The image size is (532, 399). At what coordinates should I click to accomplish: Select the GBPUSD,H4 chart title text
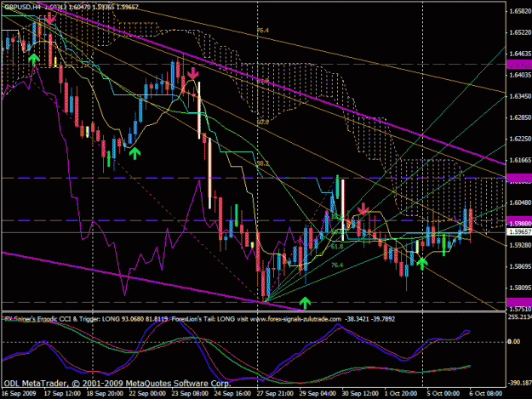point(22,7)
